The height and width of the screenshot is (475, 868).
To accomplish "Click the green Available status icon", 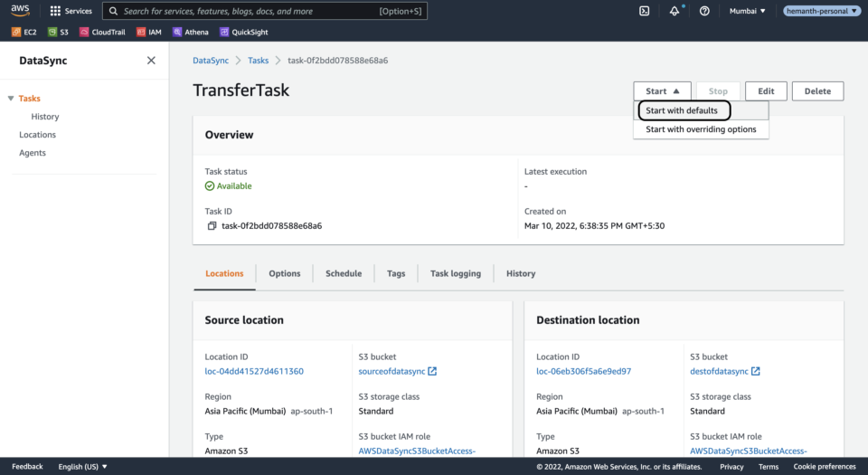I will 210,186.
